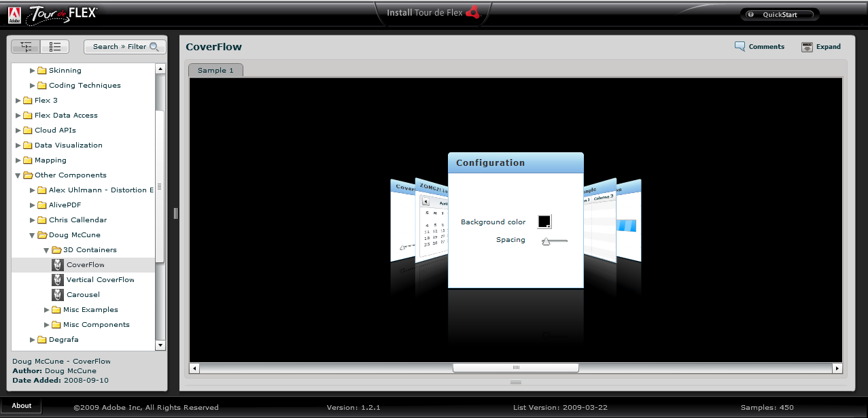Click the search magnifier icon
The image size is (868, 418).
154,47
